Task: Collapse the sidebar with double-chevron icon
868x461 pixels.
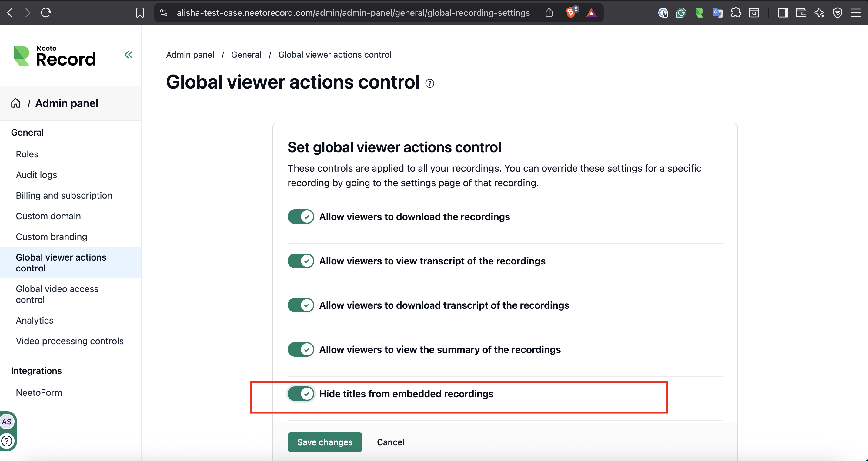Action: pos(129,55)
